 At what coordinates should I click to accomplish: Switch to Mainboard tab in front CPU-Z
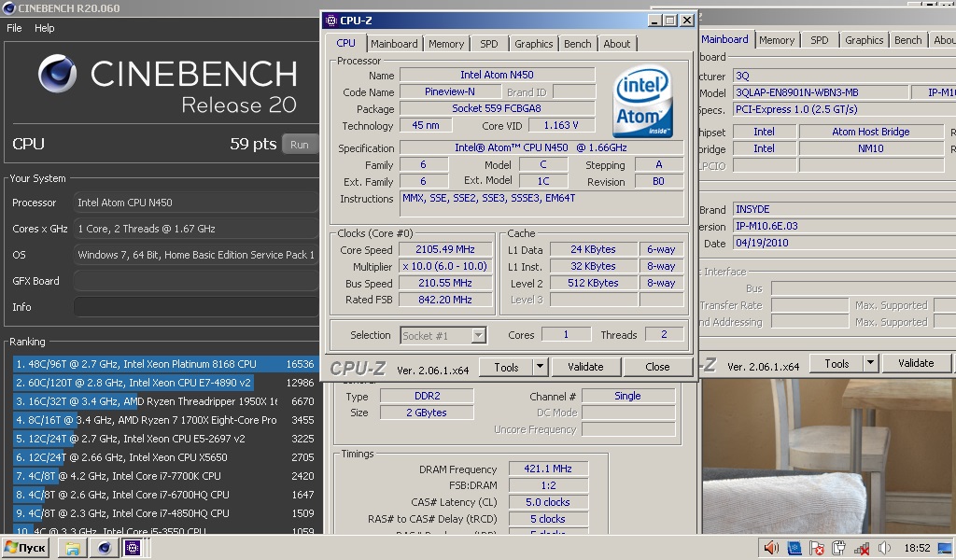(394, 44)
